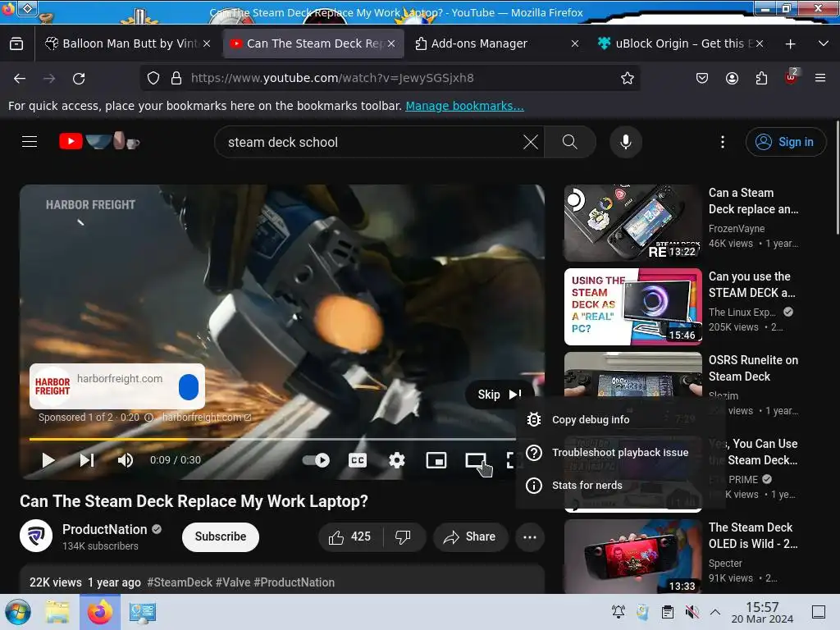Start voice search with microphone
840x630 pixels.
(x=625, y=142)
